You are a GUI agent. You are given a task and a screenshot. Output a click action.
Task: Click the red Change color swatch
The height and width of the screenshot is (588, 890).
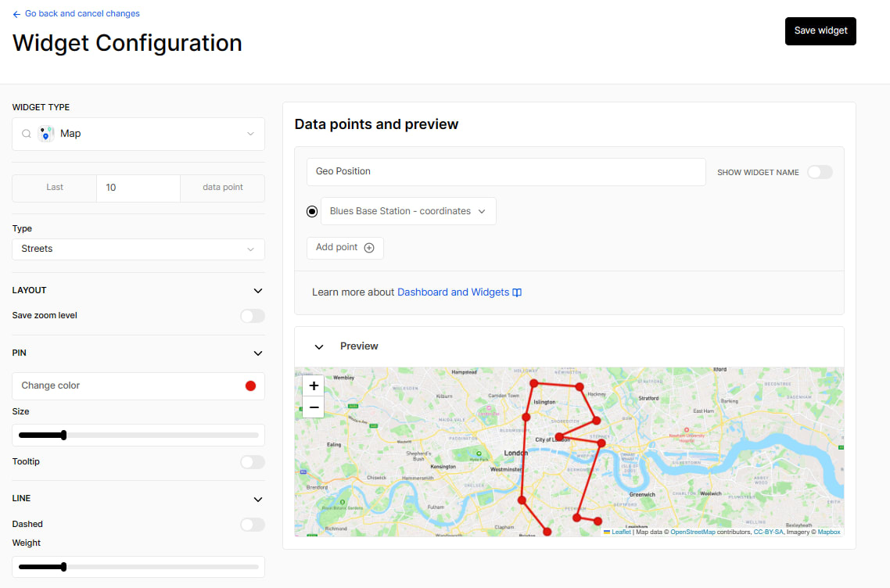250,386
